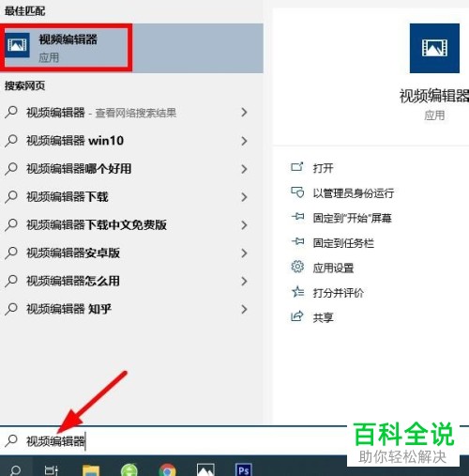Click the 共享 action
469x476 pixels.
coord(323,318)
